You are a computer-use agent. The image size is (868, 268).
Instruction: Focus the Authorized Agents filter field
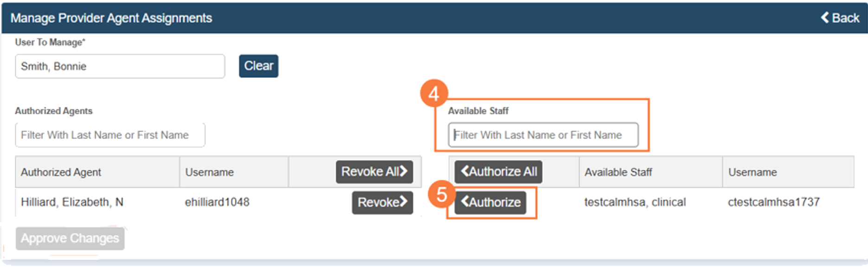click(x=110, y=135)
